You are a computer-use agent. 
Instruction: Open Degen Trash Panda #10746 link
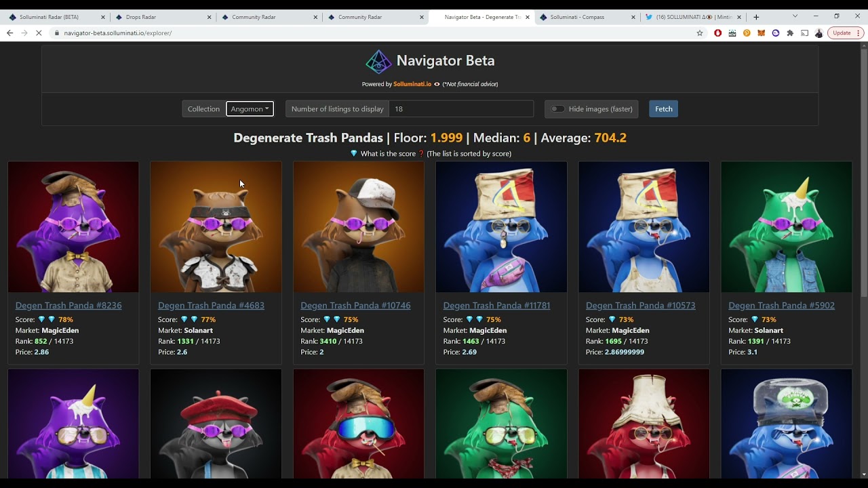(x=355, y=306)
